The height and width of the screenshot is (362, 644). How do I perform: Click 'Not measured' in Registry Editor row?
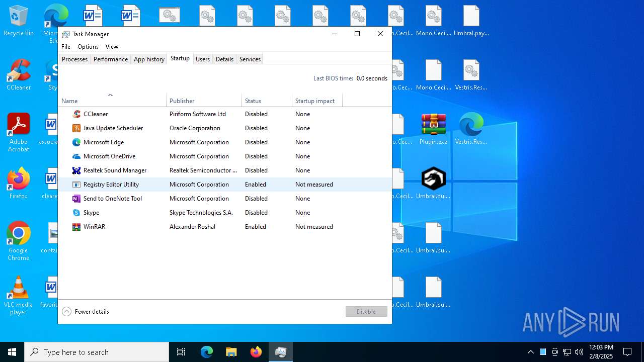(314, 185)
